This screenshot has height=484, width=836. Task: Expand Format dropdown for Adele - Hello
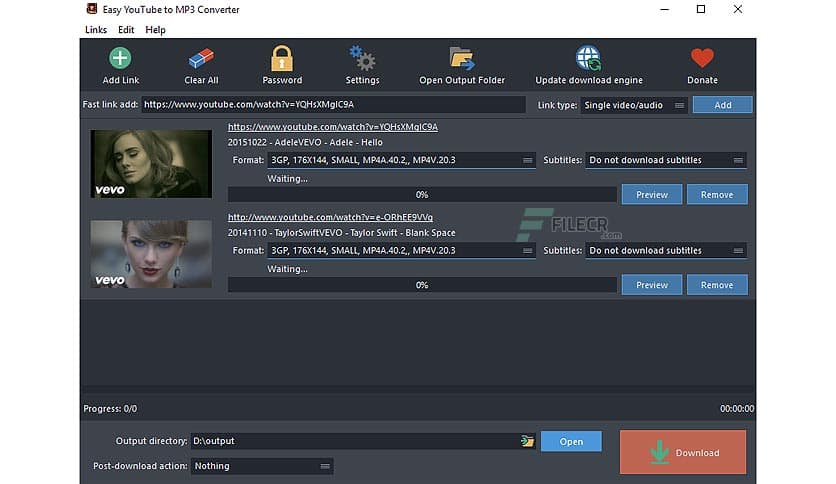(x=401, y=160)
